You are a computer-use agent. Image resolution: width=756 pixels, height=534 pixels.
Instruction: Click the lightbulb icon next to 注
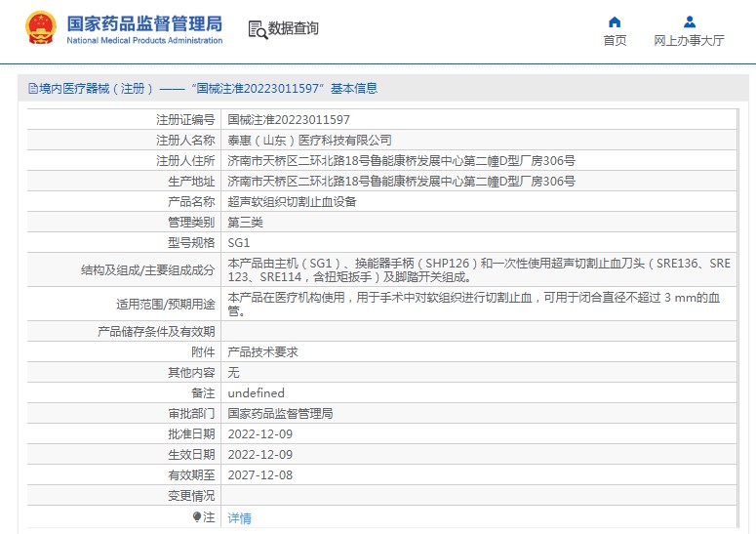(197, 517)
